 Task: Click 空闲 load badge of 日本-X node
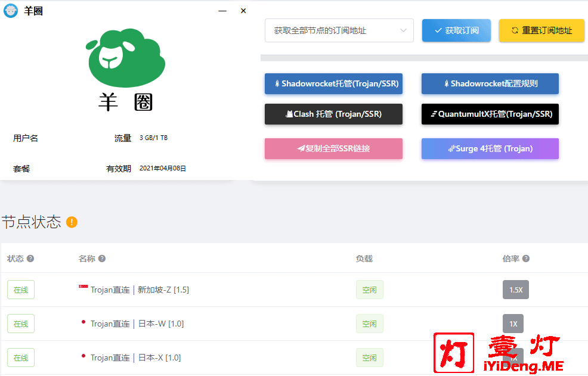point(370,358)
